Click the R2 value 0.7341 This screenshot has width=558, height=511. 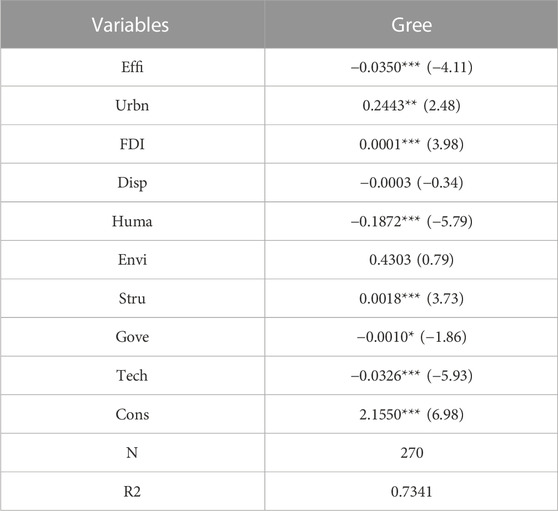click(x=411, y=491)
